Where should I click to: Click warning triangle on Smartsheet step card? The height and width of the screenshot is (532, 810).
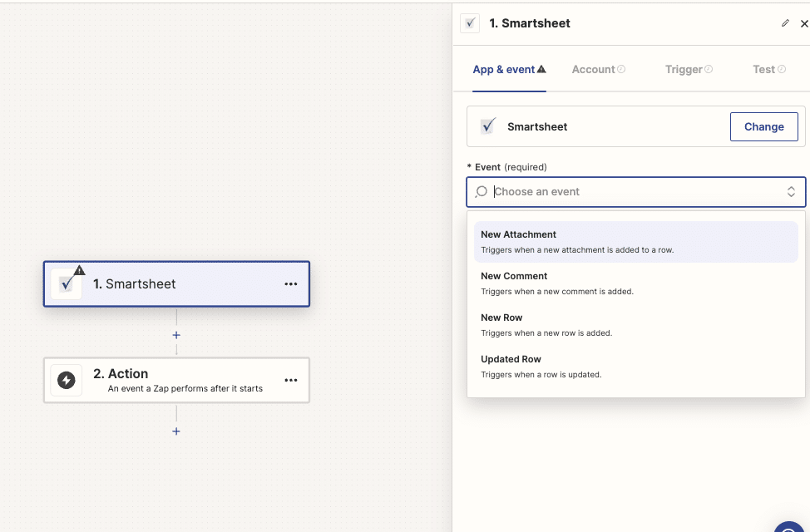pos(79,270)
